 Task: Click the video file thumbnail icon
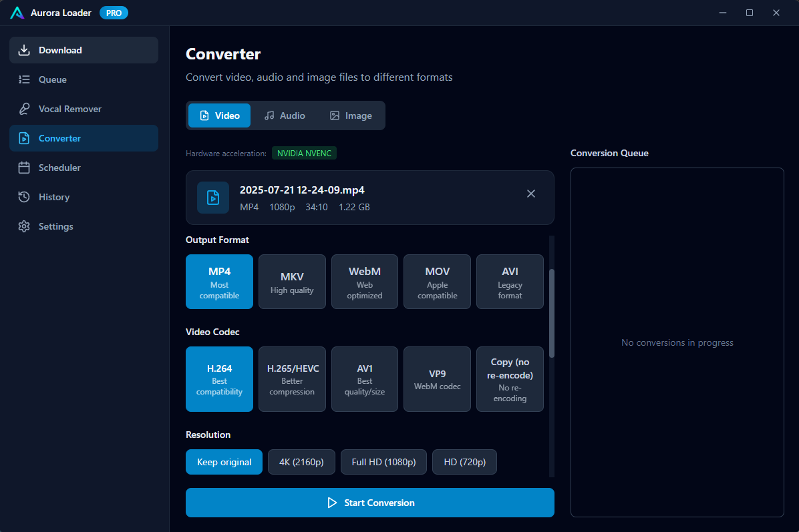[212, 198]
